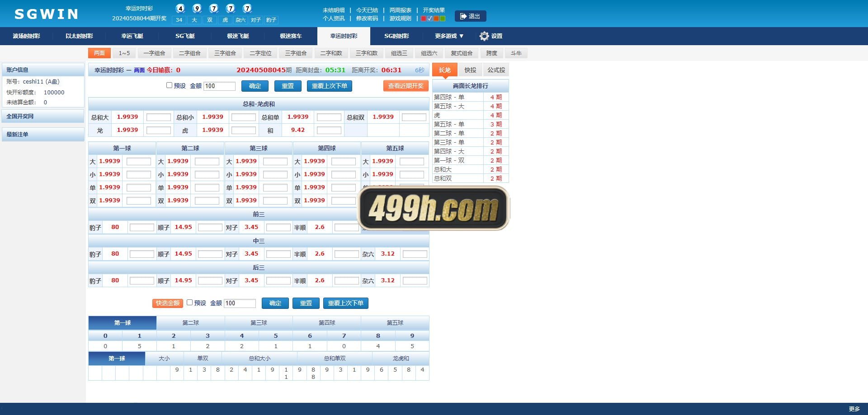Open 修改密码 change password link
Viewport: 868px width, 415px height.
[x=367, y=19]
